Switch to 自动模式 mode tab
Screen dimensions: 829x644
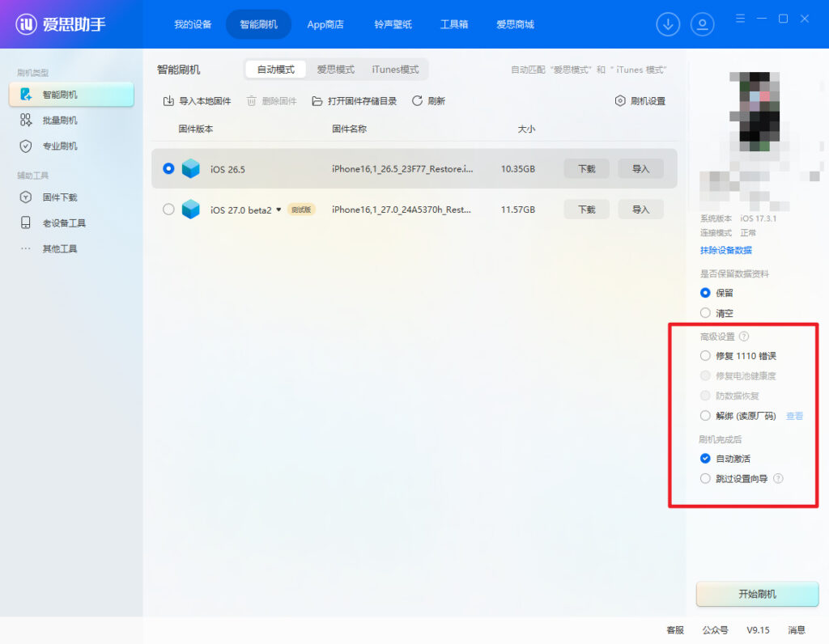tap(275, 70)
